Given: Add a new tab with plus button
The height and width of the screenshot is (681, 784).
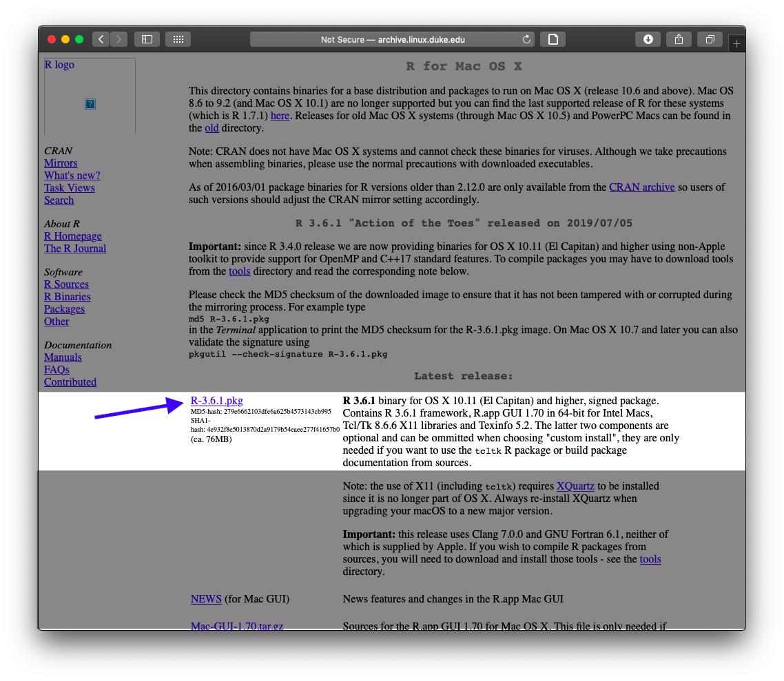Looking at the screenshot, I should (736, 44).
